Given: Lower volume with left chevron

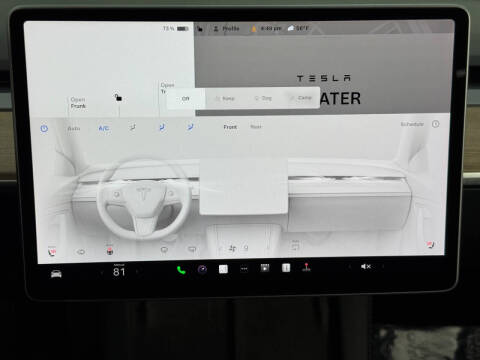Looking at the screenshot, I should pos(350,267).
